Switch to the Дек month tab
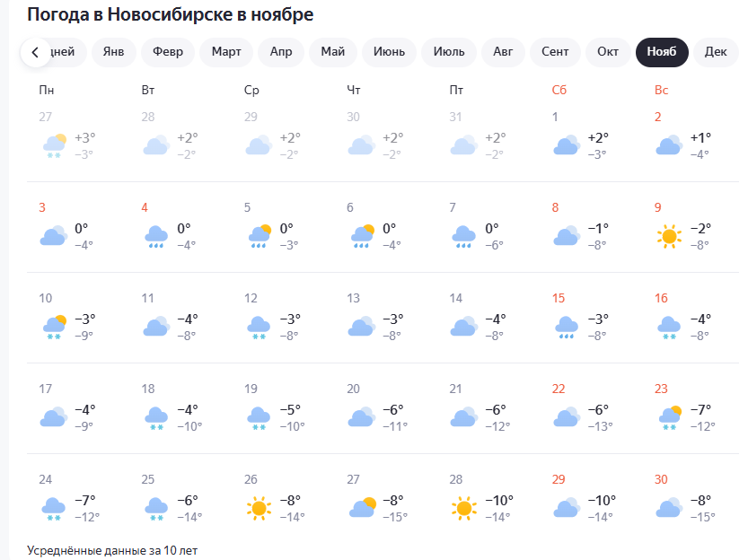 pyautogui.click(x=716, y=52)
